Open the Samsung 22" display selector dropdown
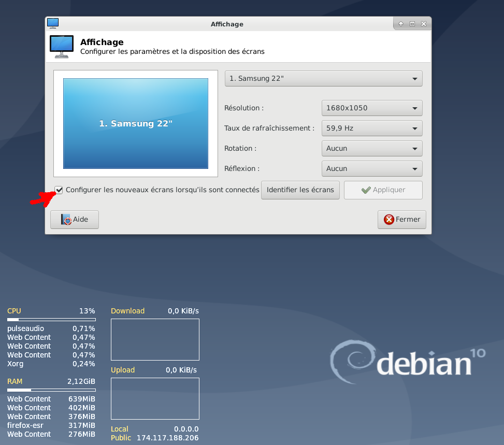The width and height of the screenshot is (504, 445). coord(323,79)
